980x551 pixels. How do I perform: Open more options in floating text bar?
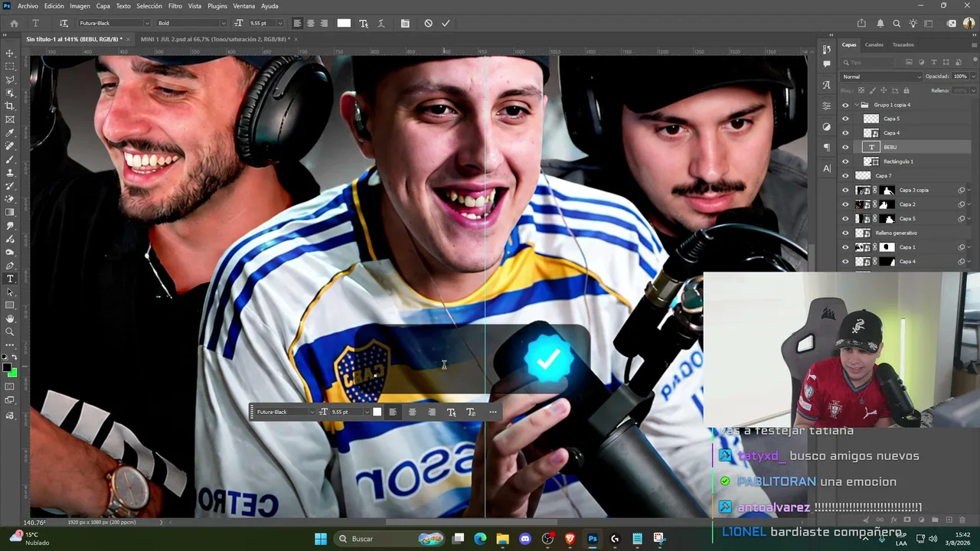(x=492, y=412)
